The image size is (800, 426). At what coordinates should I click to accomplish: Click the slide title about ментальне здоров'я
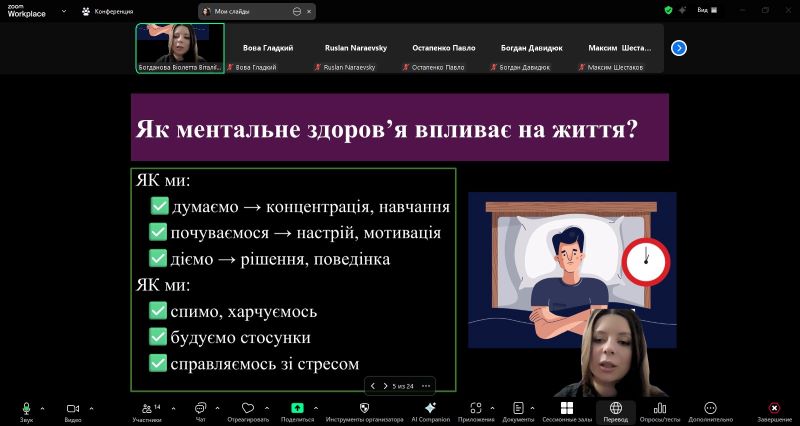[x=386, y=130]
